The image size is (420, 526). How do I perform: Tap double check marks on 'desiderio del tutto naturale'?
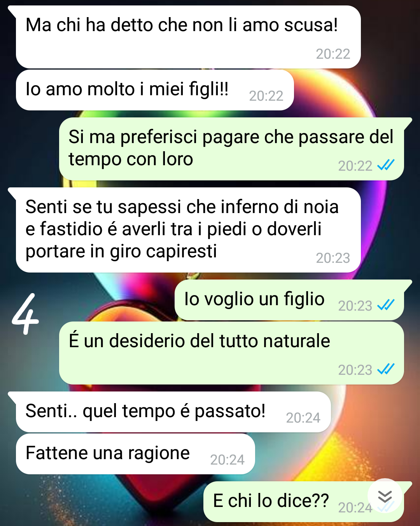(386, 369)
